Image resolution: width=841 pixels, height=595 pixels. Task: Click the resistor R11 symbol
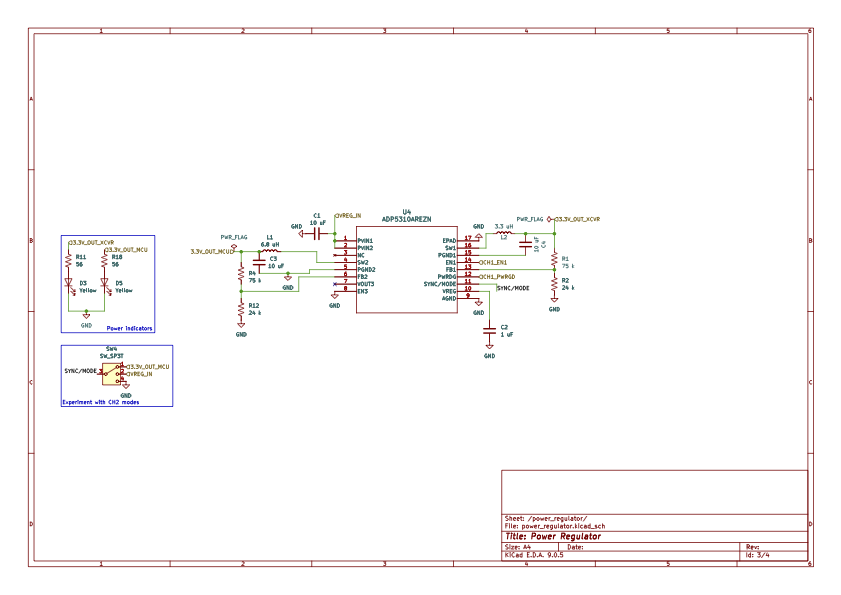[x=67, y=260]
